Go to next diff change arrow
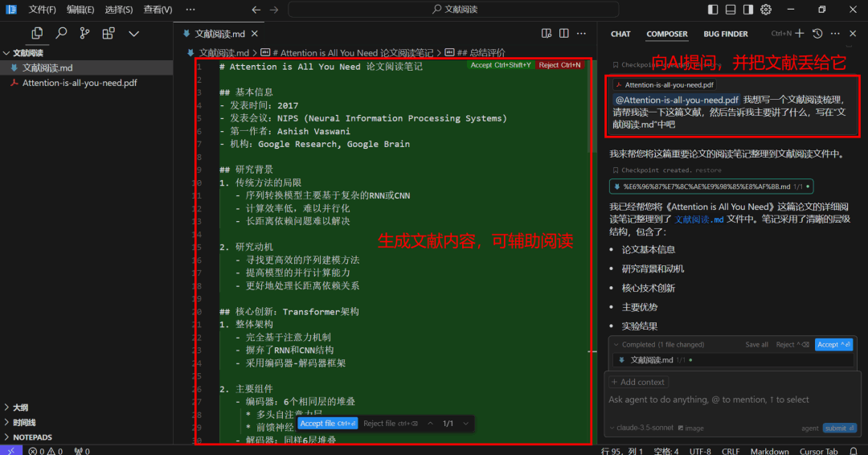 465,424
